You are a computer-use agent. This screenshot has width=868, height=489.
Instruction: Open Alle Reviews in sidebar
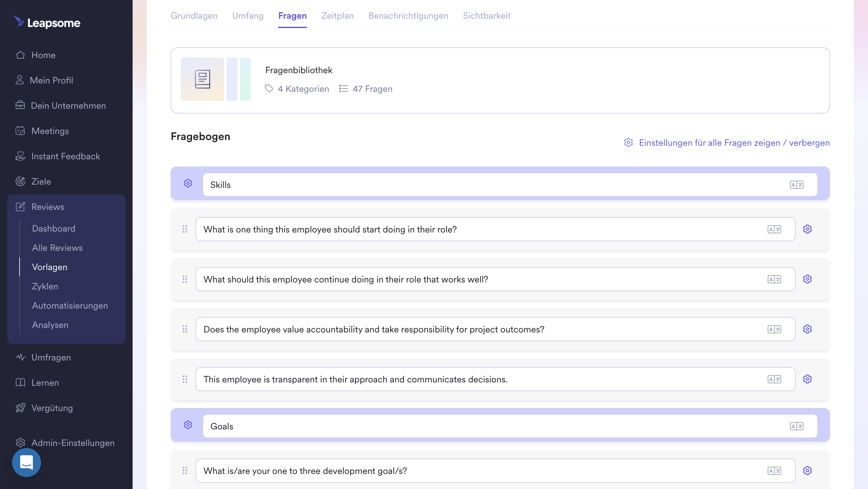pyautogui.click(x=57, y=248)
